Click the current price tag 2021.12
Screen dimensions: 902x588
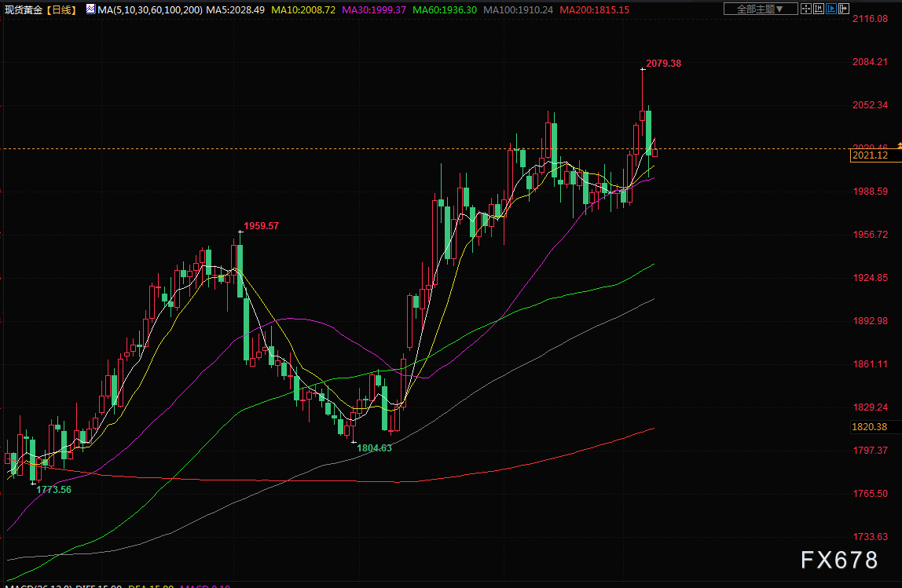[869, 156]
